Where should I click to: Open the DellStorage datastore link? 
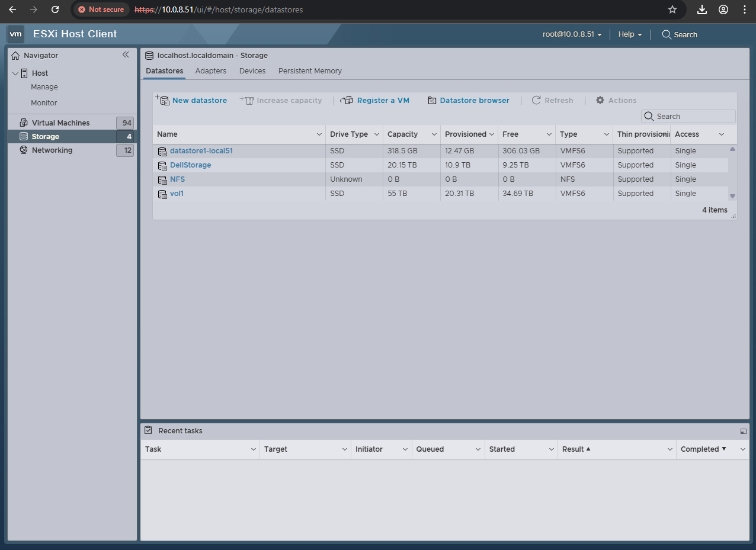(x=190, y=165)
